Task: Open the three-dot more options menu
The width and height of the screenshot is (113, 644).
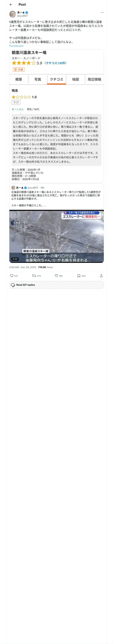Action: pyautogui.click(x=102, y=13)
